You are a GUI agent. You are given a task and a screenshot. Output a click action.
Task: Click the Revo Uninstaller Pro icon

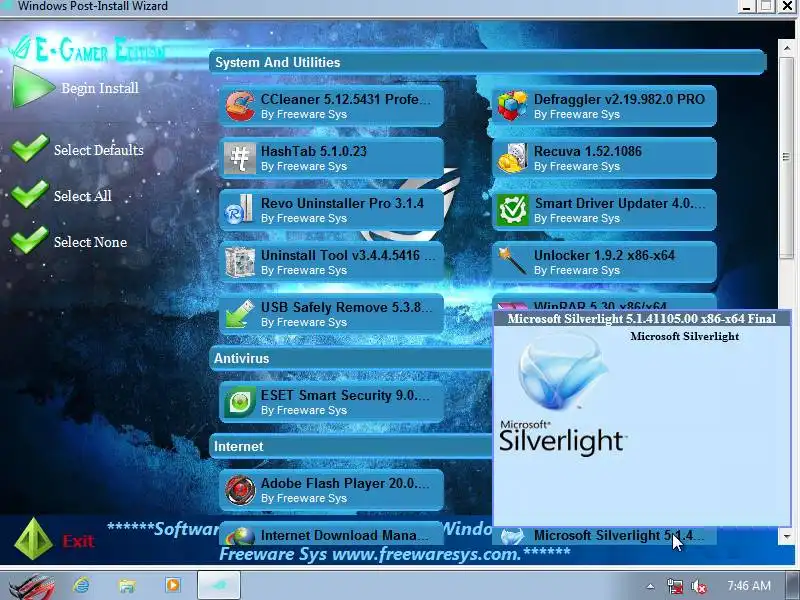tap(240, 210)
